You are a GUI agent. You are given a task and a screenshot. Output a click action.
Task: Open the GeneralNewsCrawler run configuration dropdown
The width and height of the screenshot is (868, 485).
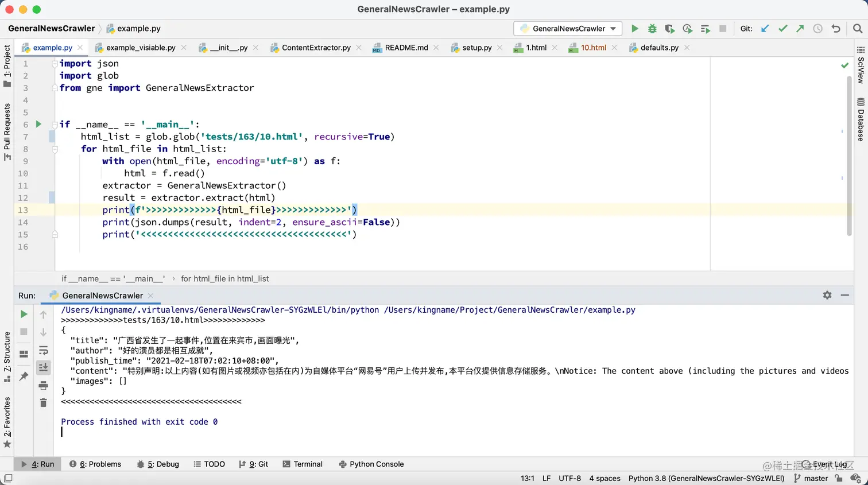(x=568, y=29)
